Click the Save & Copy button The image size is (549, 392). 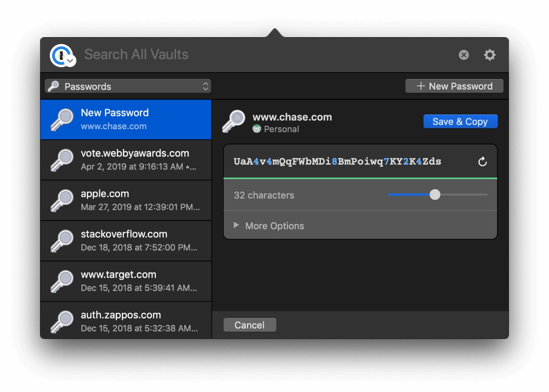click(x=460, y=121)
